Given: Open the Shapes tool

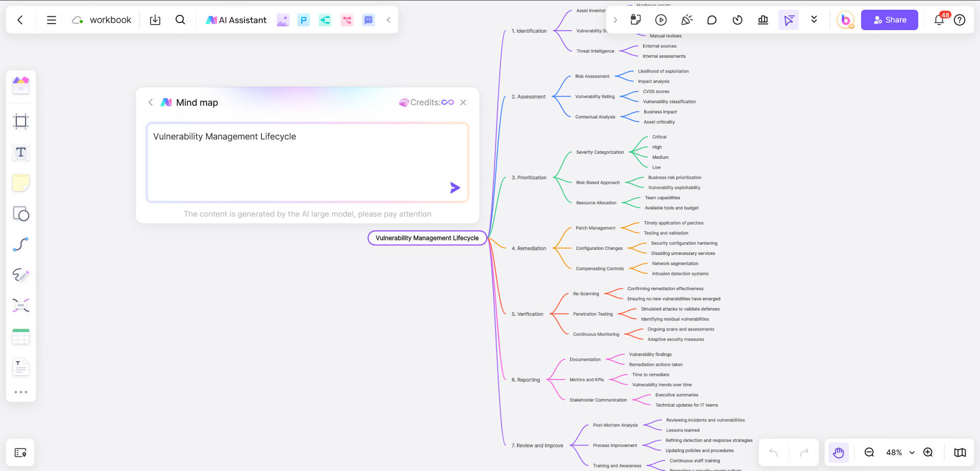Looking at the screenshot, I should click(20, 214).
